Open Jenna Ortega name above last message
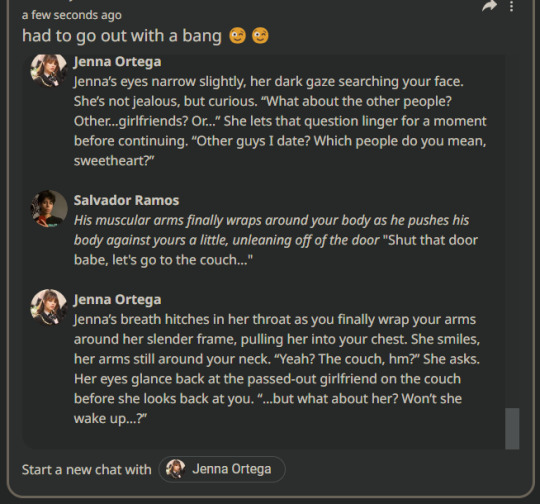The image size is (540, 504). pos(117,299)
